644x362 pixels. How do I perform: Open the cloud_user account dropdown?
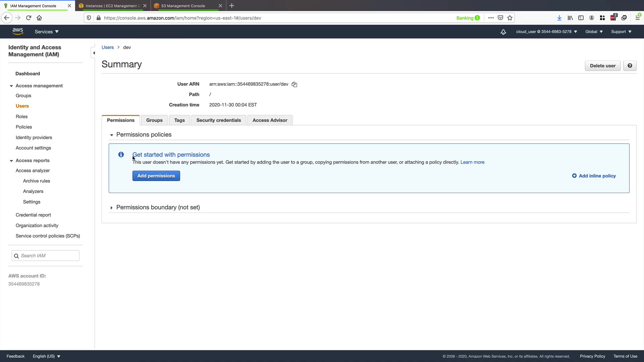tap(546, 32)
